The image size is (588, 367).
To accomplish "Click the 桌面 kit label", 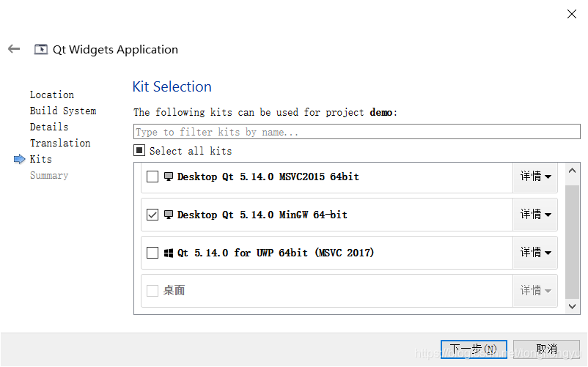I will tap(174, 291).
